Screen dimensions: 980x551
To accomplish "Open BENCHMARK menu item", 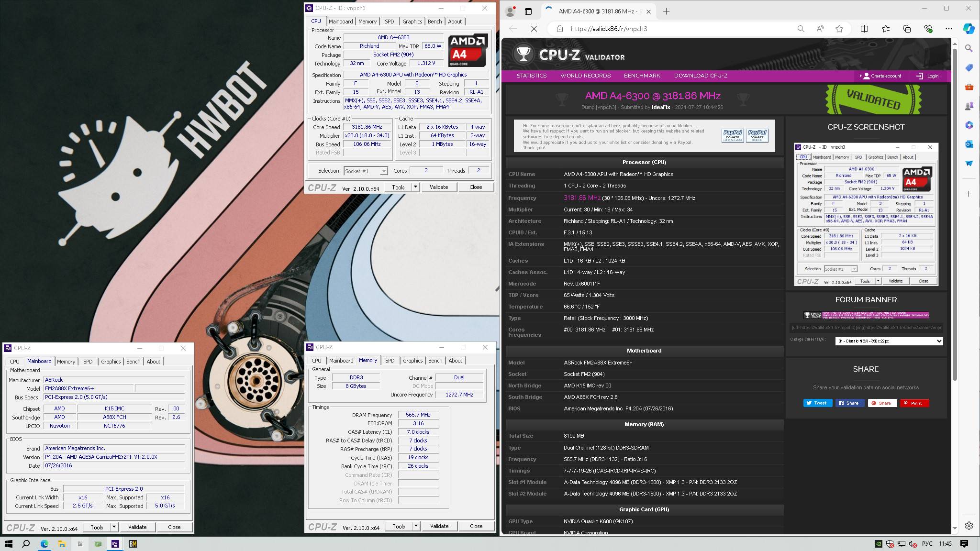I will pos(642,76).
